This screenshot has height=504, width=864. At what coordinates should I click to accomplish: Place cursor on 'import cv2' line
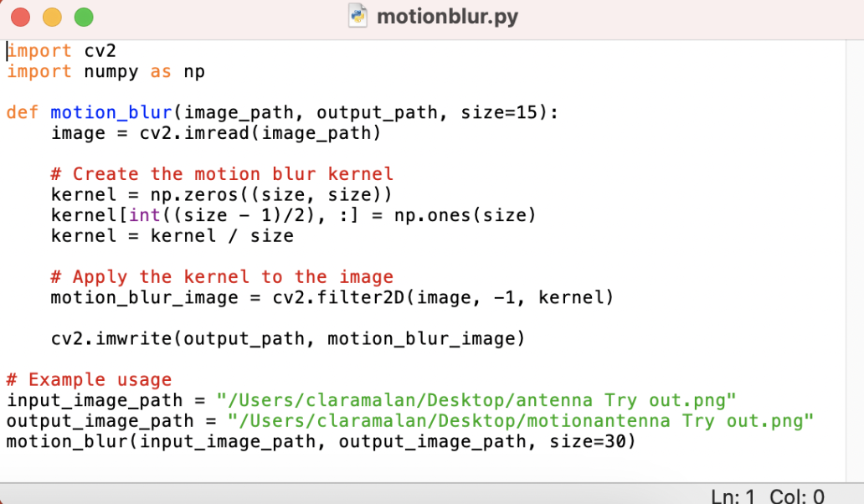point(61,51)
